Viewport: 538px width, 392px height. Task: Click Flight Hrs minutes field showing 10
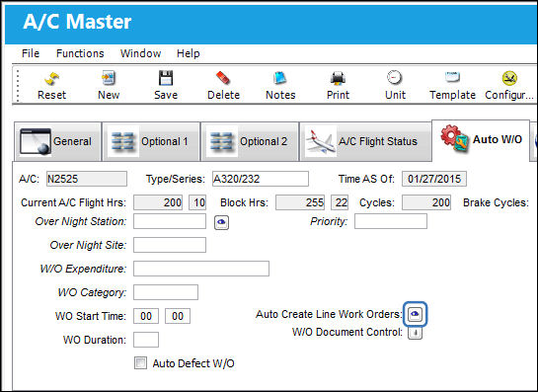[x=197, y=202]
